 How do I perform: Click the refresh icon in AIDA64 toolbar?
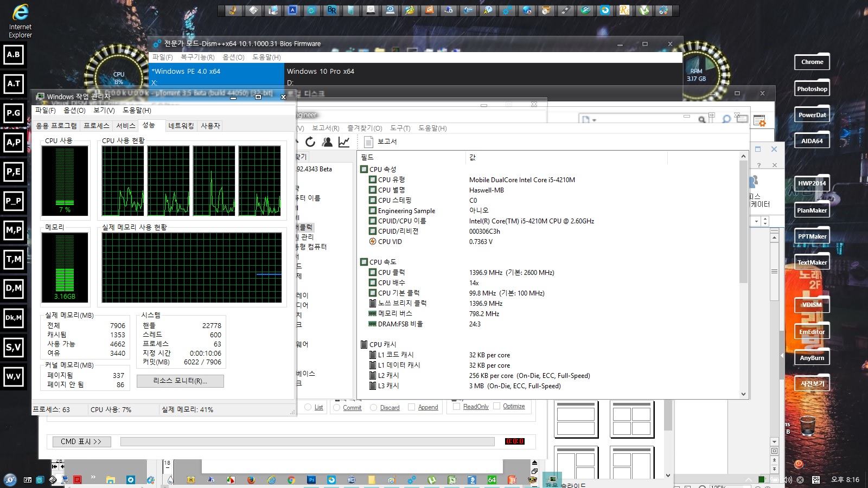tap(310, 142)
